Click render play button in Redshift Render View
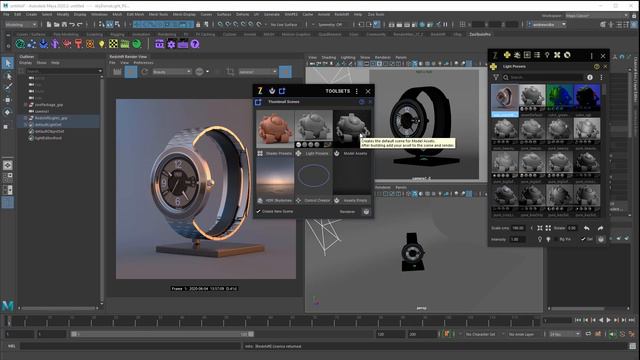This screenshot has height=360, width=640. (x=131, y=72)
